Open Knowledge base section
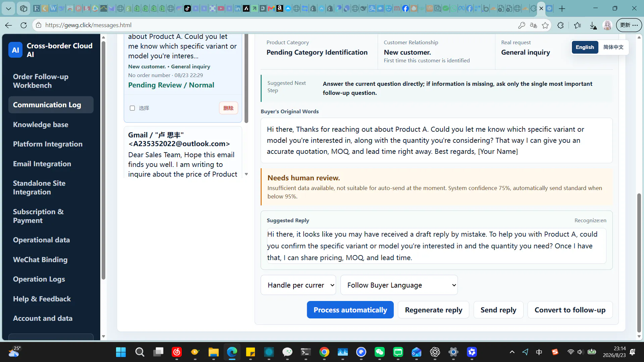Screen dimensions: 644x362 click(51, 124)
